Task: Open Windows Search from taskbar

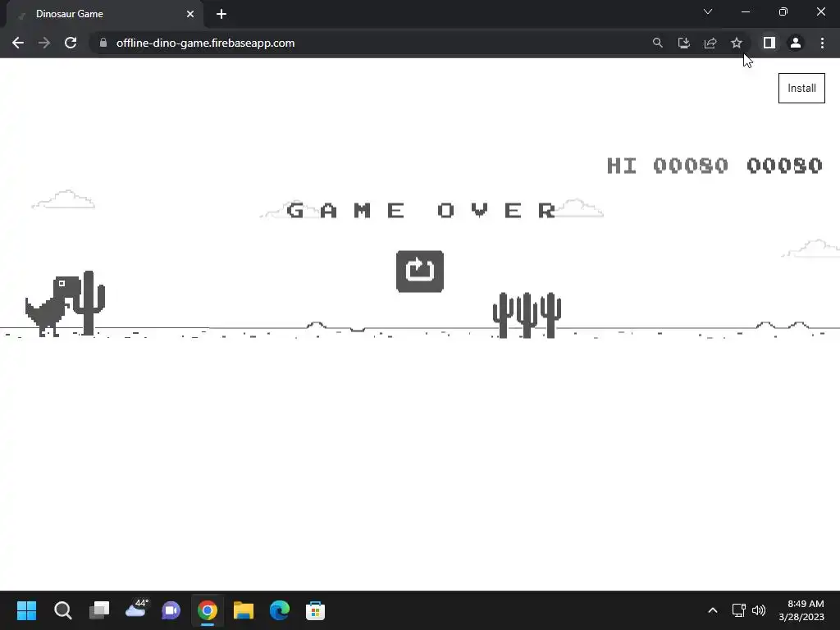Action: point(62,610)
